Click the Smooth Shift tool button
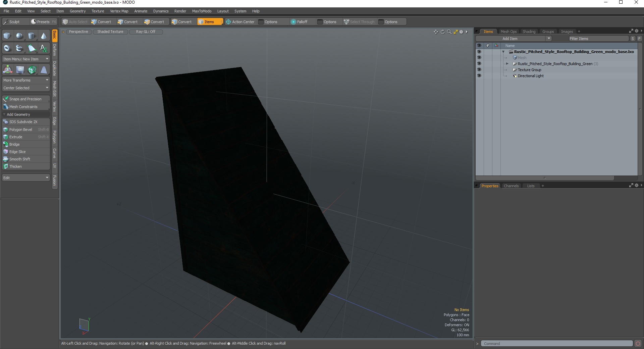 (x=26, y=159)
